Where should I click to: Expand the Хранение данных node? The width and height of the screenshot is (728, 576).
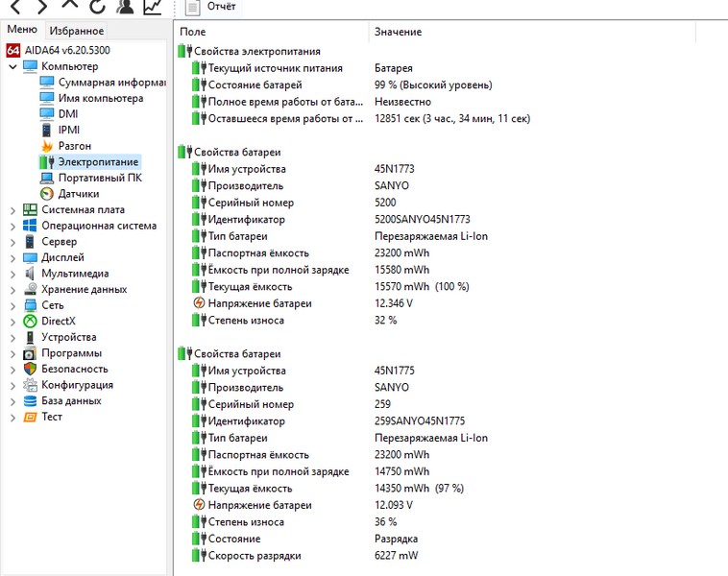tap(12, 290)
